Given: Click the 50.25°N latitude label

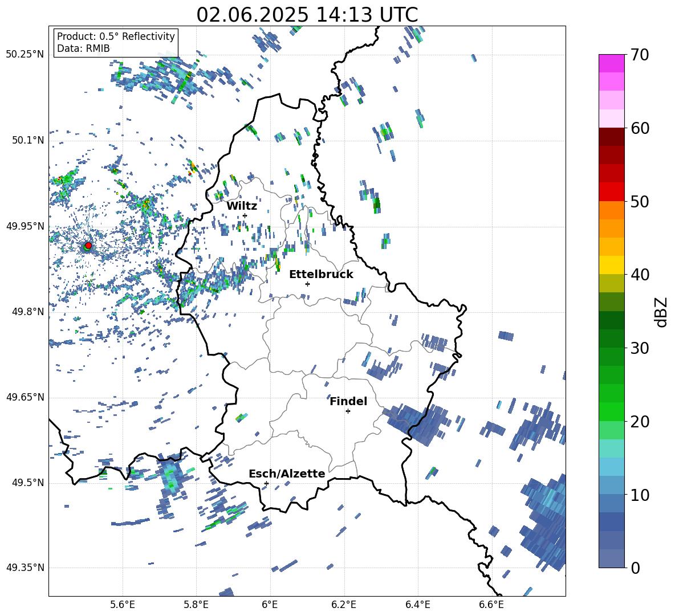Looking at the screenshot, I should pyautogui.click(x=25, y=55).
